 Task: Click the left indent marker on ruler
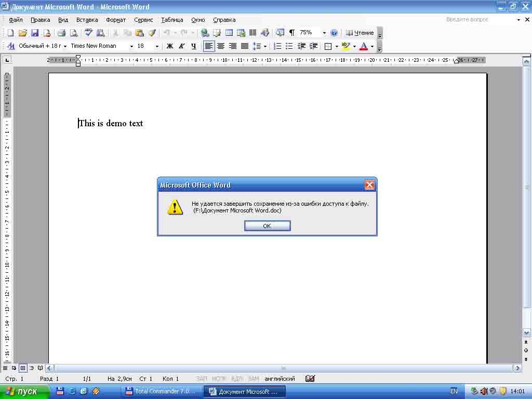(x=78, y=64)
